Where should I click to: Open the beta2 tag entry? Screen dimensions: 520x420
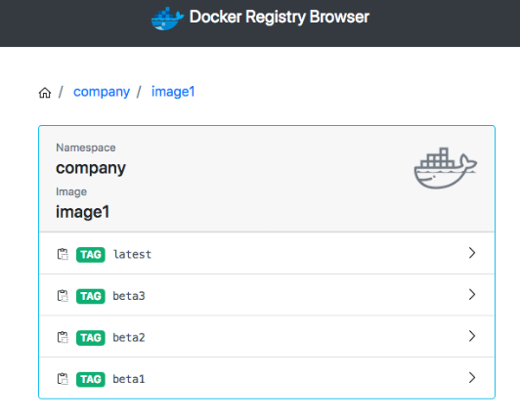click(267, 336)
